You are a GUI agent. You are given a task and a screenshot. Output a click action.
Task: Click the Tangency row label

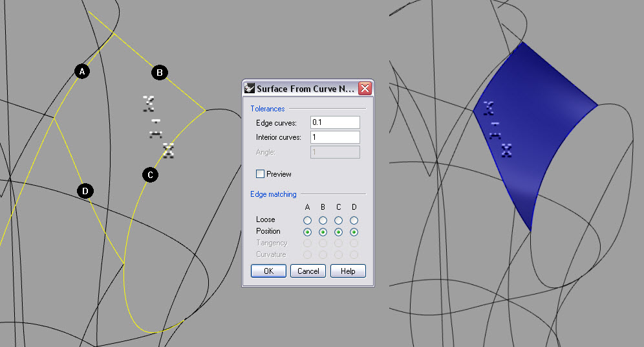pos(272,243)
